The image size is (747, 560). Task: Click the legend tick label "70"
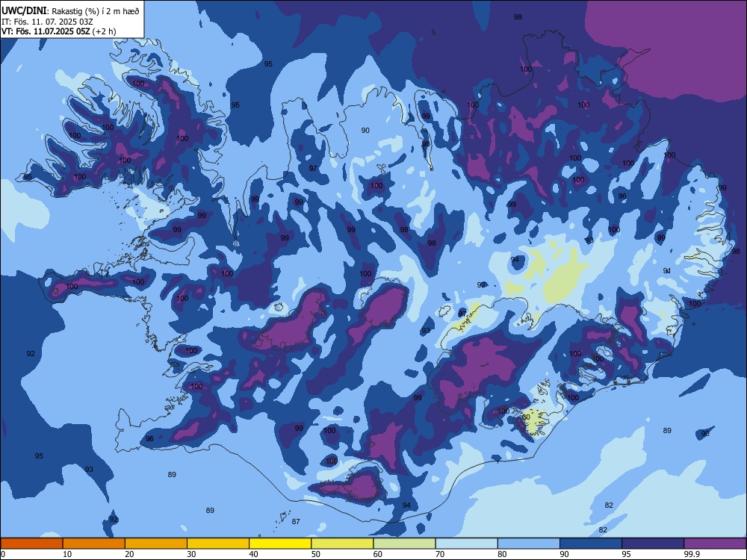(x=440, y=554)
